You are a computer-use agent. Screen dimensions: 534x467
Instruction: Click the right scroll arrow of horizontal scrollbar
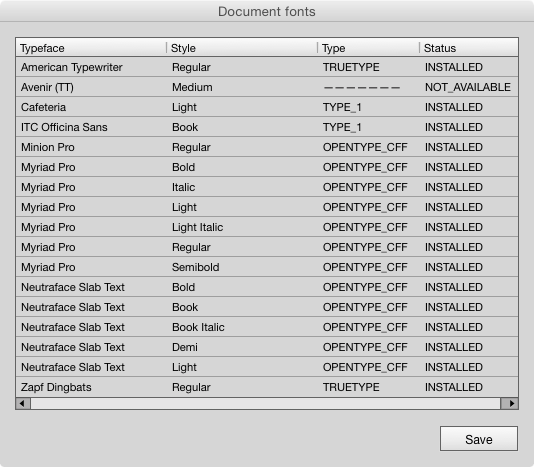(510, 404)
